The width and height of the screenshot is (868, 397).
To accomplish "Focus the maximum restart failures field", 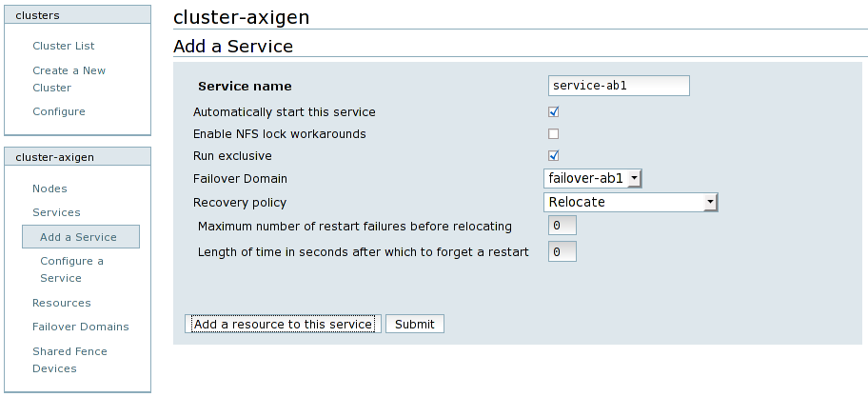I will tap(562, 227).
